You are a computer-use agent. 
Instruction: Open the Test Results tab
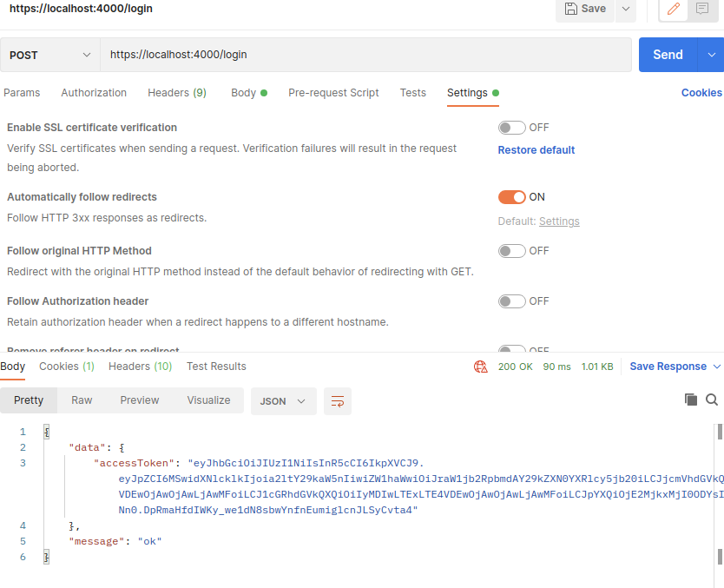tap(216, 367)
